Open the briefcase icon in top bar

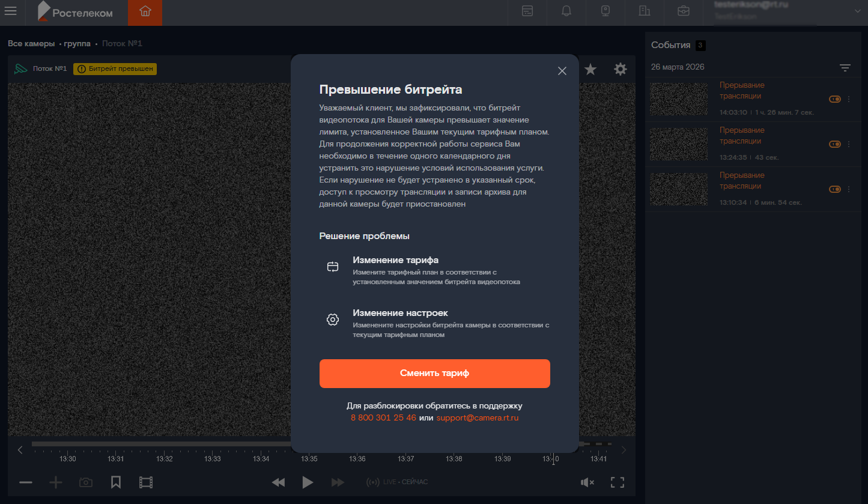coord(684,11)
